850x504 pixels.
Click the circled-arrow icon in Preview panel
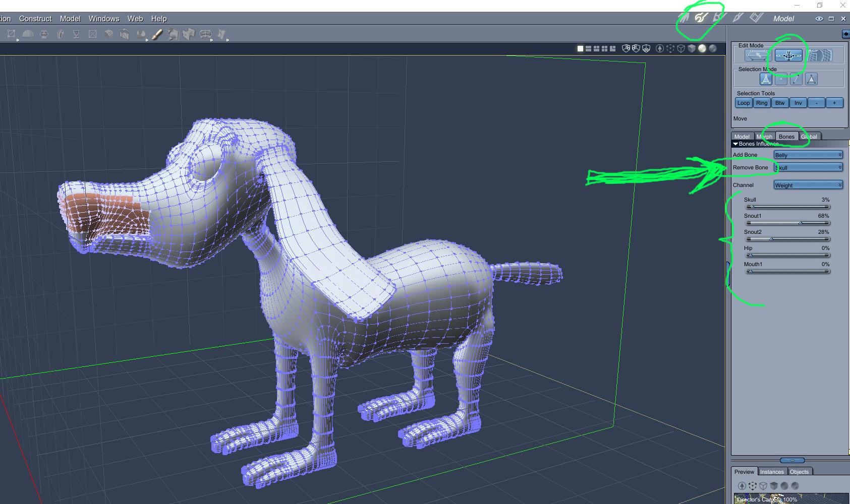click(x=742, y=486)
